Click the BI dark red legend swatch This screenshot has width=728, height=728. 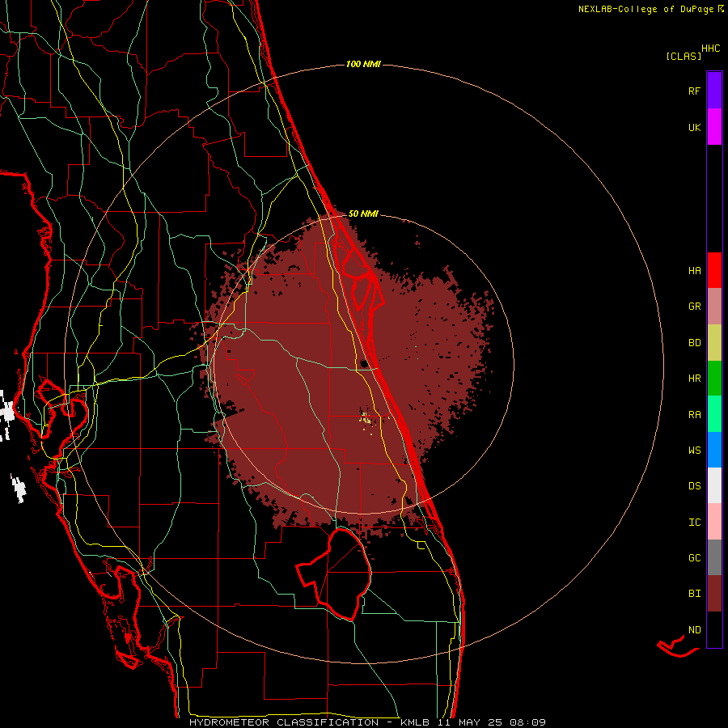click(x=714, y=594)
